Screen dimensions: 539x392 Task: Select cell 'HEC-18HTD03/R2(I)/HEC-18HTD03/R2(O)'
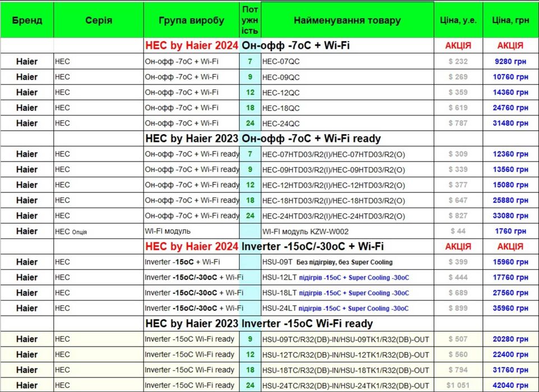pos(347,201)
